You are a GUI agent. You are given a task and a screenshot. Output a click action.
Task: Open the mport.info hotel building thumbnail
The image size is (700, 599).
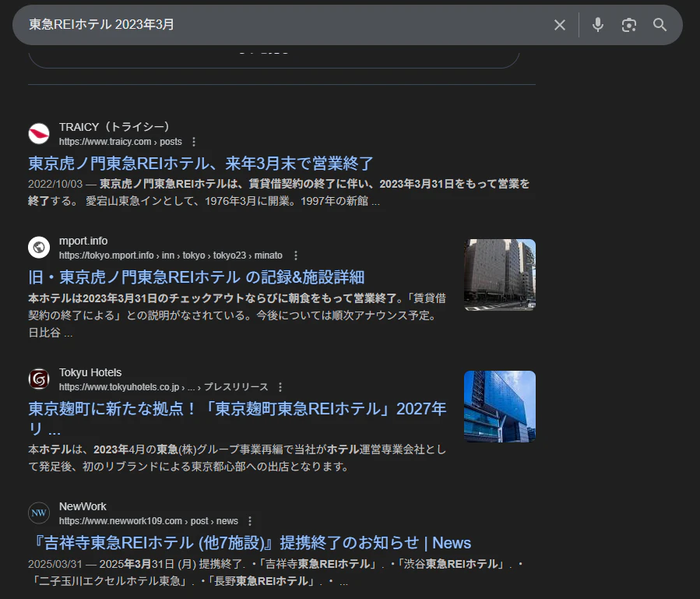pyautogui.click(x=500, y=275)
